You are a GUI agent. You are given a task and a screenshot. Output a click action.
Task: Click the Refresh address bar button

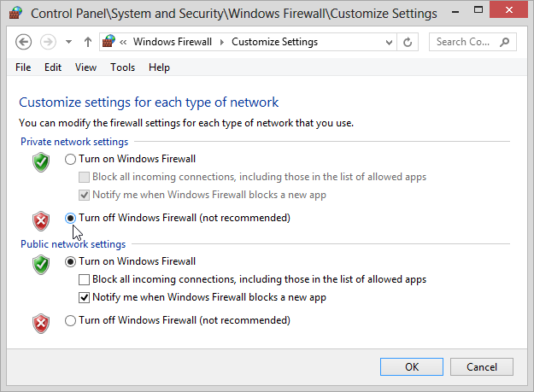coord(408,42)
